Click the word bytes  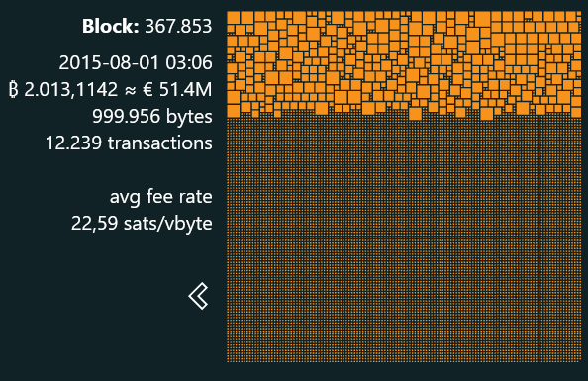[189, 117]
